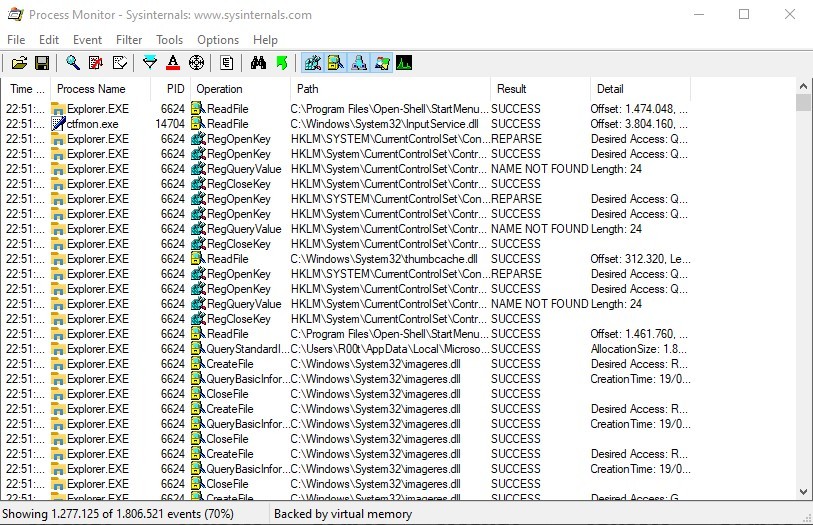Viewport: 813px width, 525px height.
Task: Select the InputService.dll path cell
Action: (384, 124)
